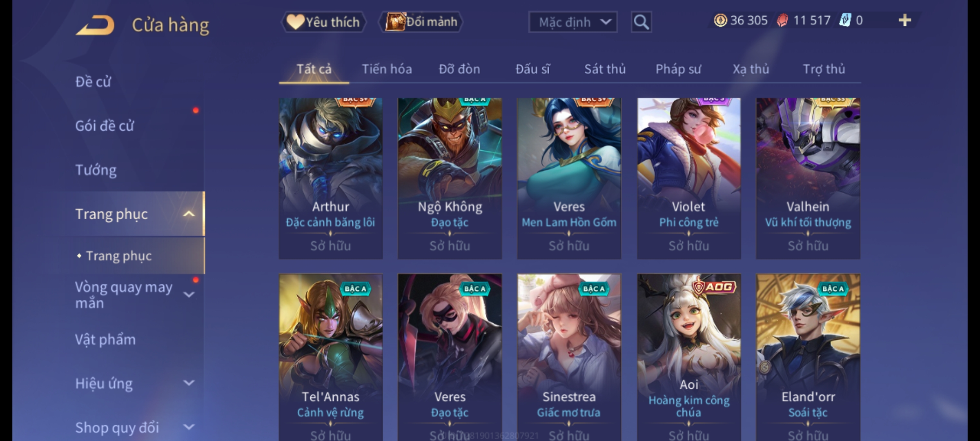Open Yêu thích favorites heart button
Image resolution: width=980 pixels, height=441 pixels.
tap(323, 22)
